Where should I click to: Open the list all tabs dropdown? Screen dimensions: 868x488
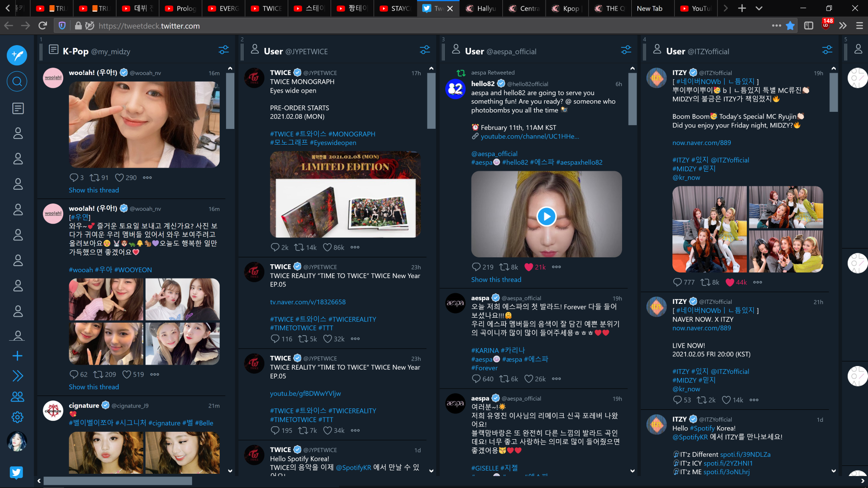759,8
